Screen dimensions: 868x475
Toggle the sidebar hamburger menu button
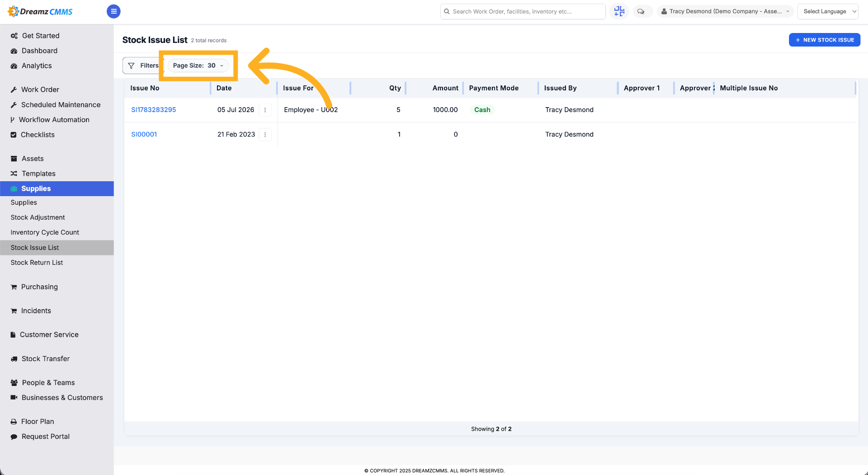tap(113, 11)
